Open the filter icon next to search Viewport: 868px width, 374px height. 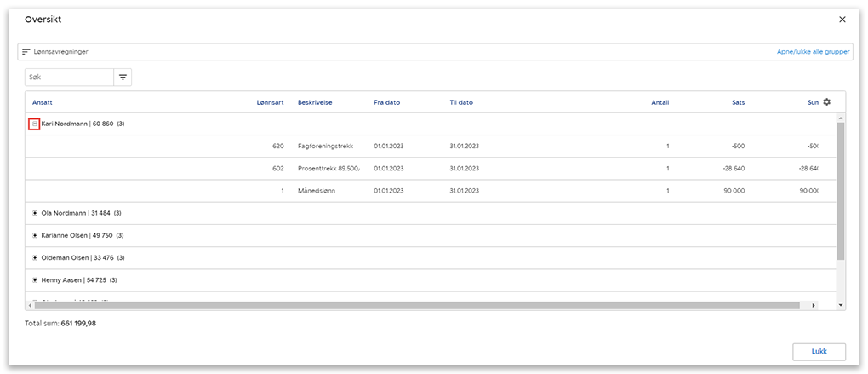[x=123, y=78]
